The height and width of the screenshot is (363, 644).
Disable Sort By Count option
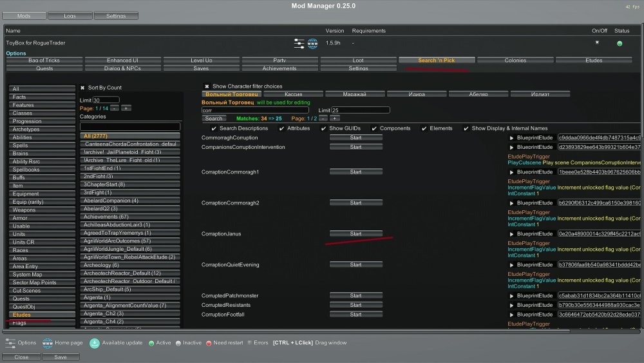(82, 88)
